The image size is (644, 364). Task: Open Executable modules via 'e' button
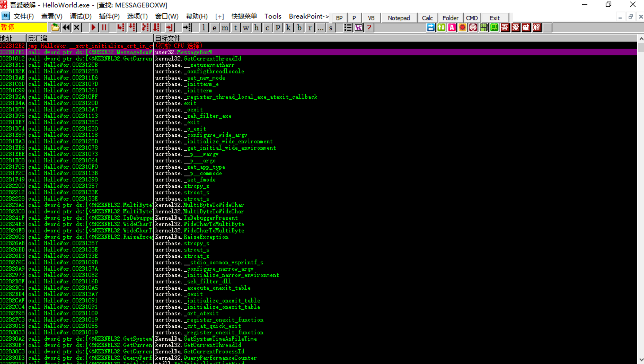214,28
